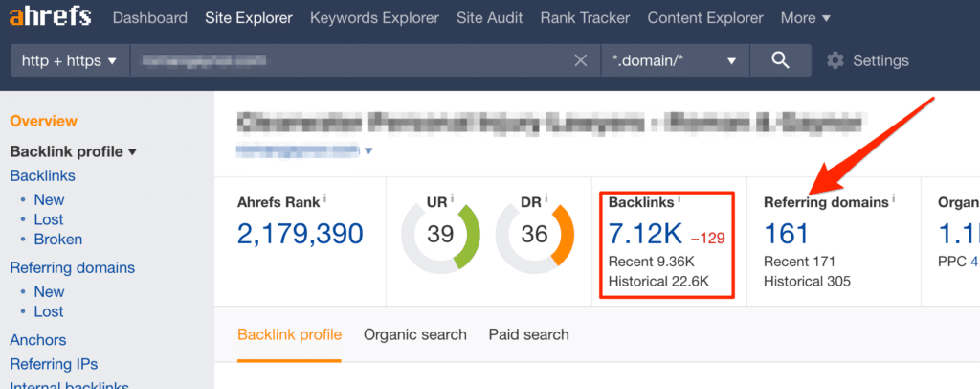Click the info icon next to Referring domains metric

[894, 197]
